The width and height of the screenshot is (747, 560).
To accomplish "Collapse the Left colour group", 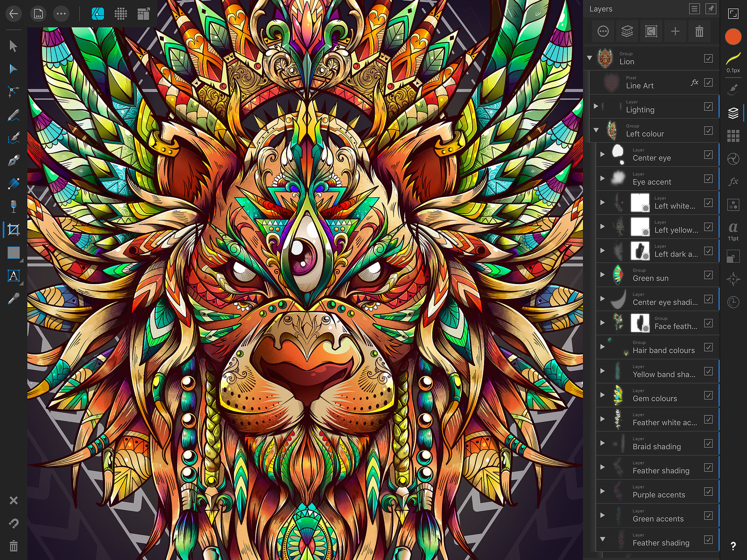I will click(597, 130).
